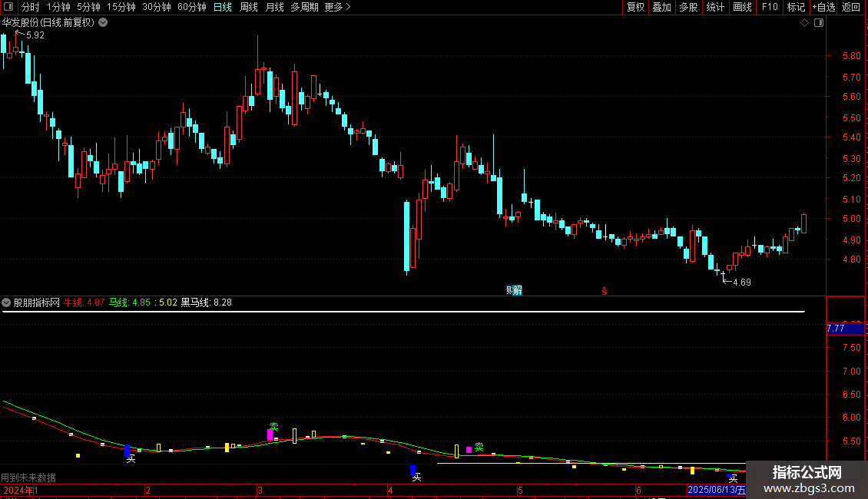Switch to 分时 intraday view
Image resolution: width=868 pixels, height=499 pixels.
tap(31, 7)
